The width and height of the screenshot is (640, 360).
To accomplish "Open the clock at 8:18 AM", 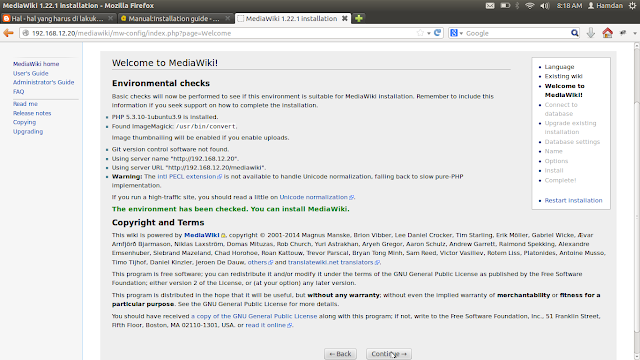I will [569, 6].
